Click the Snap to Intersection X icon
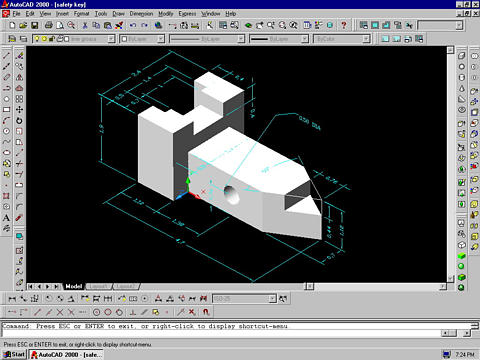The image size is (480, 360). tap(60, 312)
